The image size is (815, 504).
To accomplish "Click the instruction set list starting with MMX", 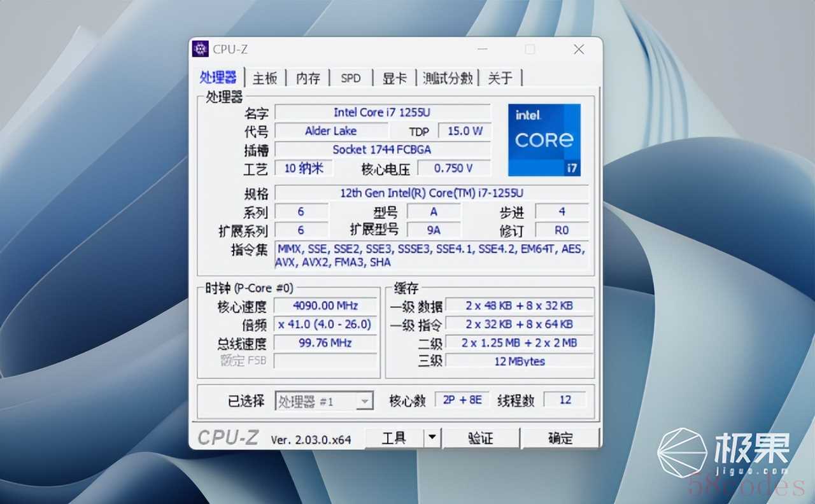I will click(432, 255).
